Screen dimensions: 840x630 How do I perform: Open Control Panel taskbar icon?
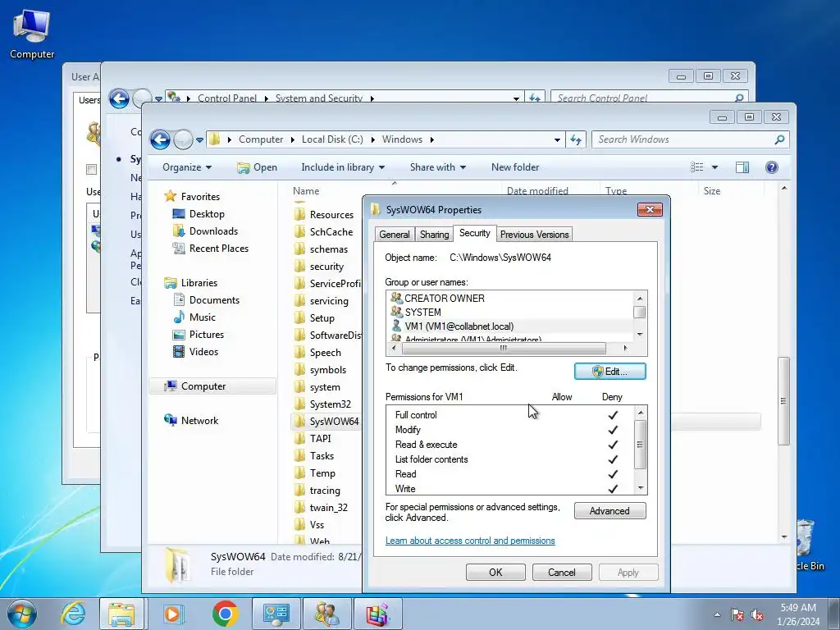[276, 614]
